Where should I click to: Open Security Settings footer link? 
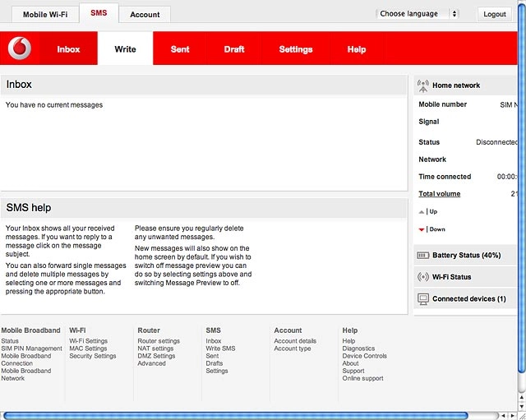pyautogui.click(x=93, y=356)
